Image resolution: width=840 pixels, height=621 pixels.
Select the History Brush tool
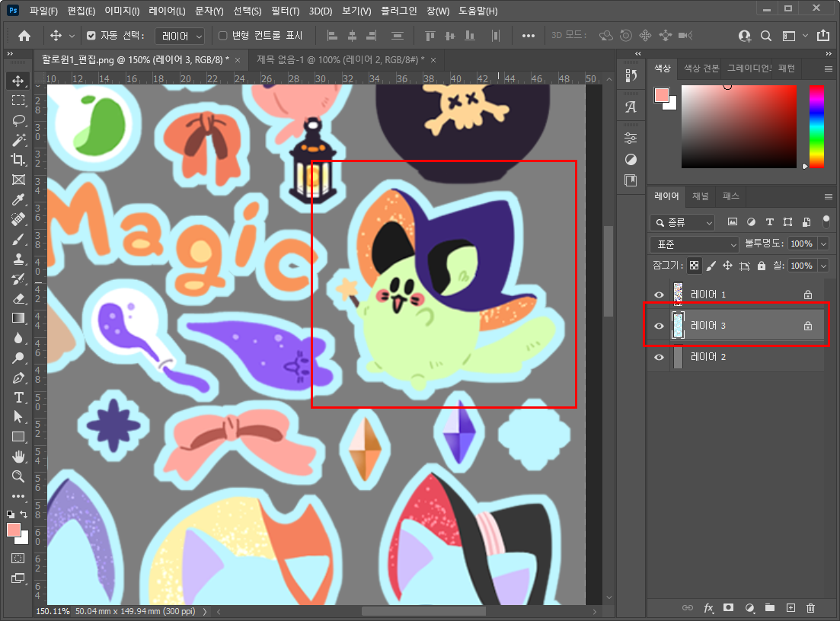pos(18,279)
